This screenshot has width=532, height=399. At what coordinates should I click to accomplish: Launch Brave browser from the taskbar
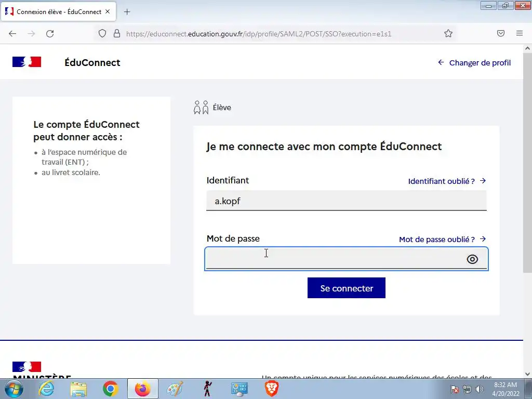[271, 389]
